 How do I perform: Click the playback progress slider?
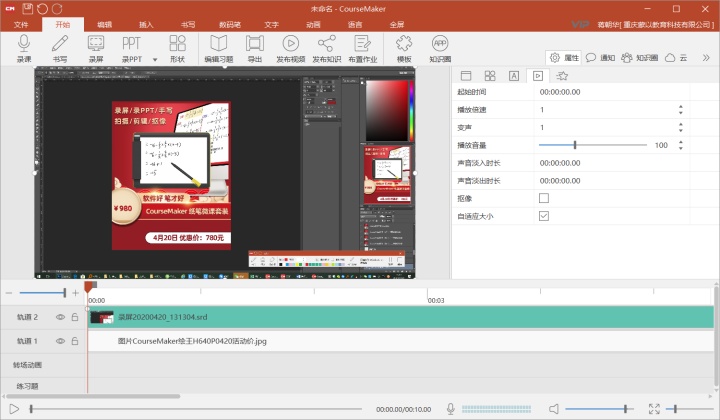(196, 409)
